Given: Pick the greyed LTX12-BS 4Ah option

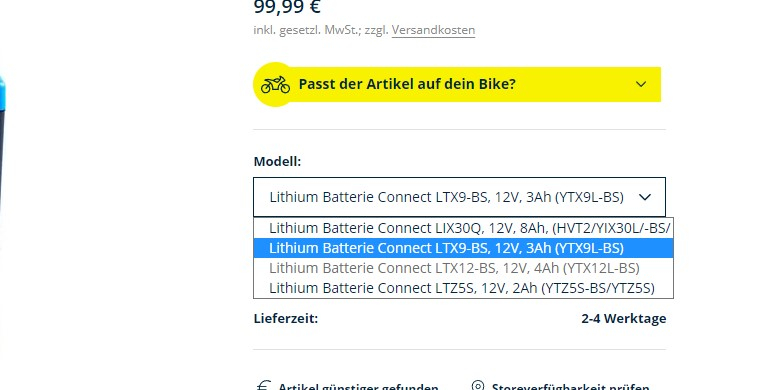Looking at the screenshot, I should pyautogui.click(x=463, y=268).
